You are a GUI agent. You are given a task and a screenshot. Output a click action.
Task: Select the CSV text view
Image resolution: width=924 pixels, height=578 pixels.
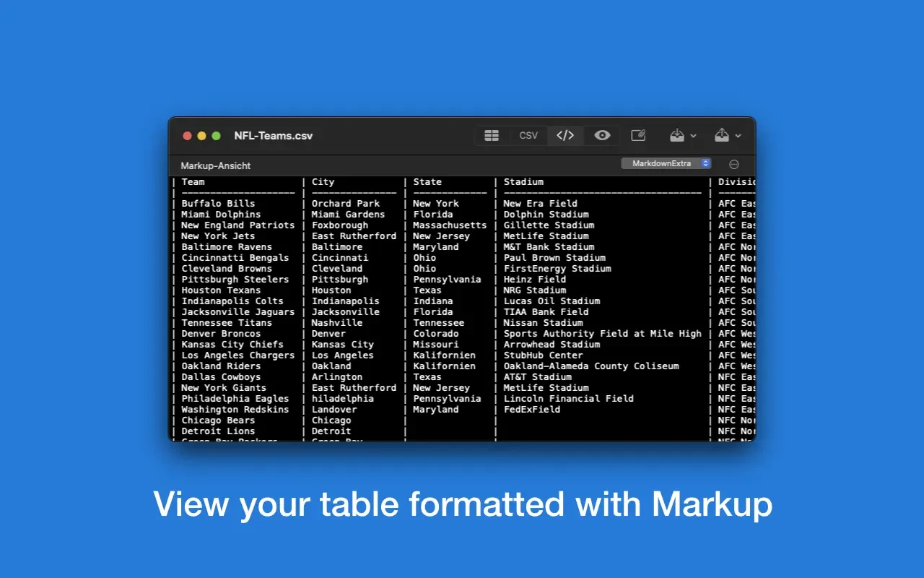(528, 135)
